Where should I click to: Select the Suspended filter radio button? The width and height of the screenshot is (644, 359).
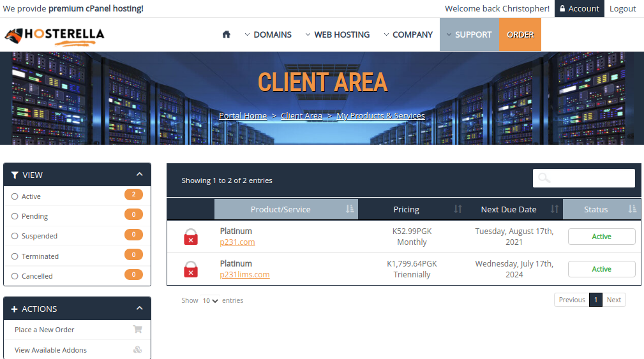coord(15,236)
